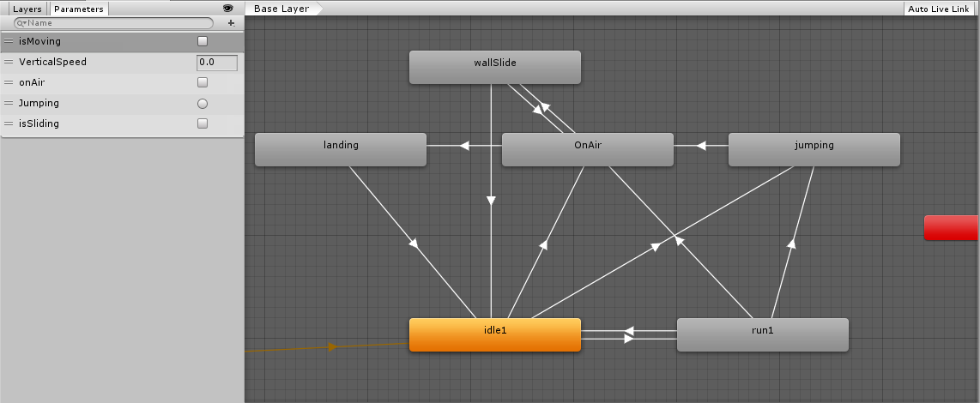Select the landing state node

point(341,149)
